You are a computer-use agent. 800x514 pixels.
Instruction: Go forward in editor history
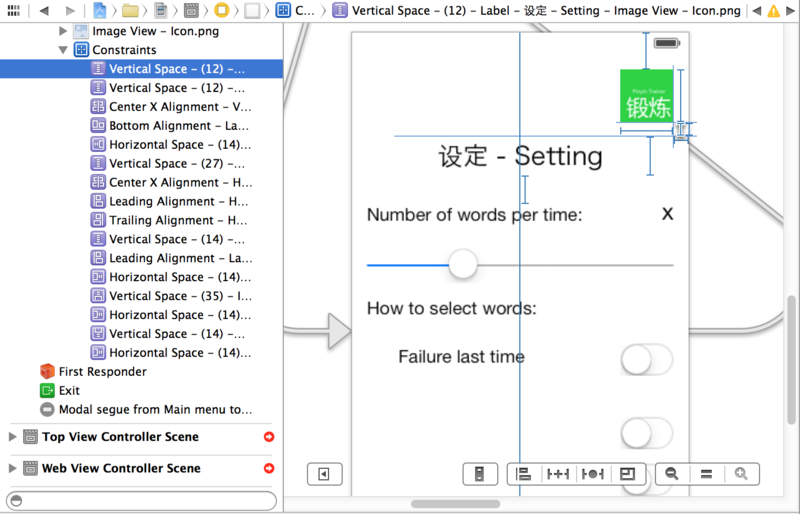point(70,10)
